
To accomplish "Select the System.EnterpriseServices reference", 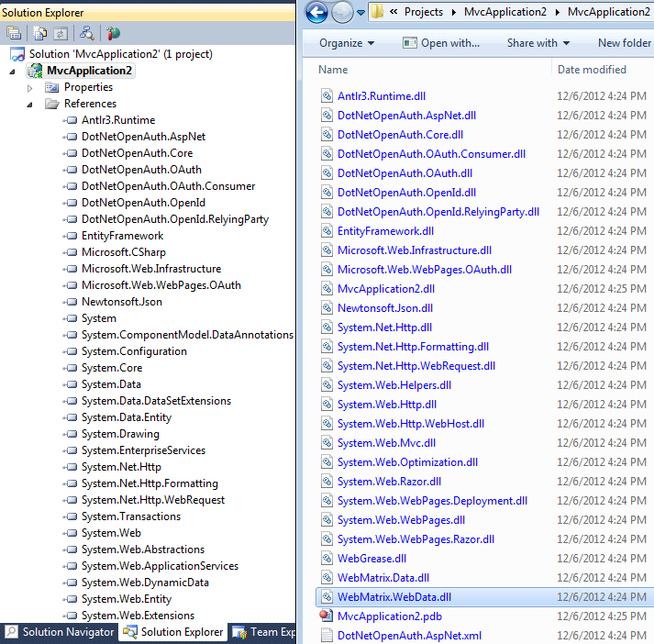I will [143, 450].
